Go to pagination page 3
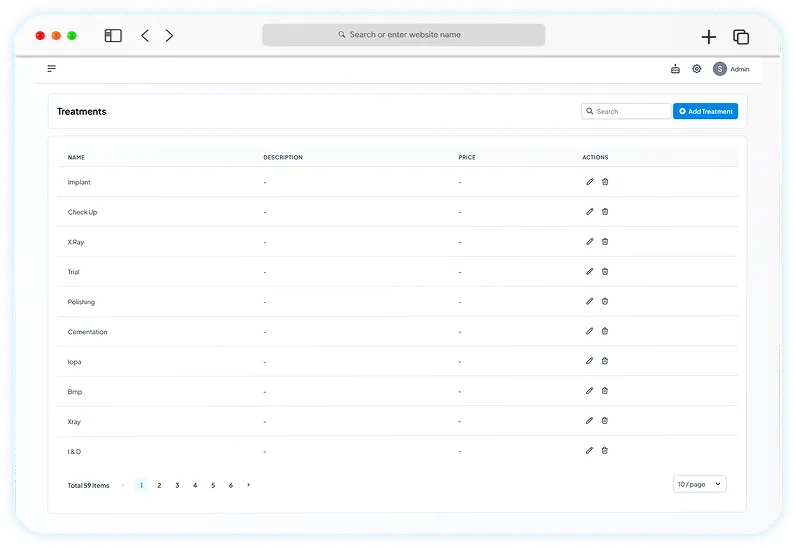The image size is (796, 548). coord(177,485)
